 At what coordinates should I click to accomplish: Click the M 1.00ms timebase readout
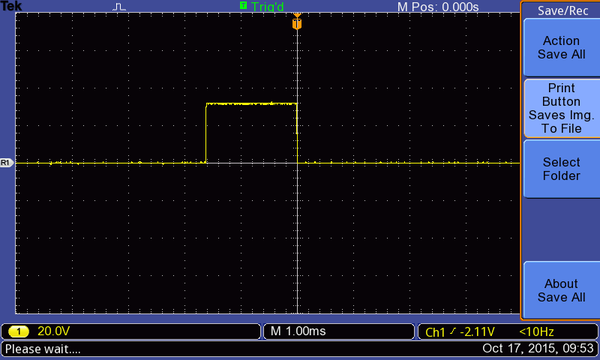(298, 331)
